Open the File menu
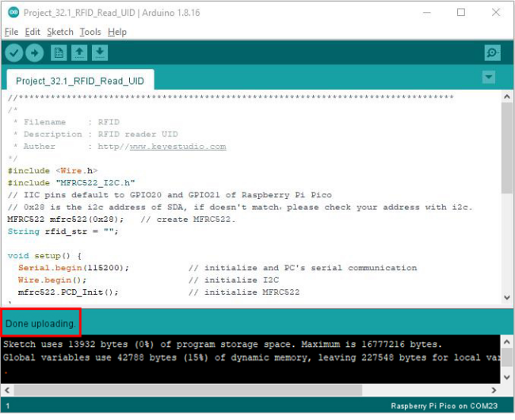The image size is (515, 420). point(12,32)
